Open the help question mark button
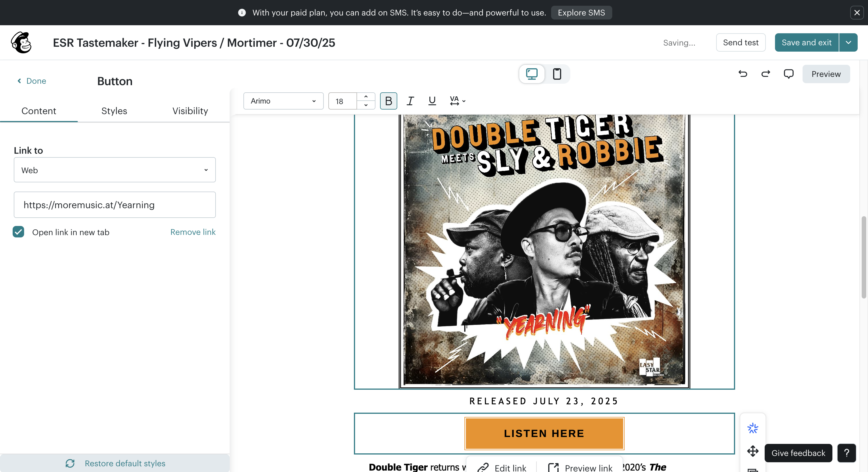868x472 pixels. click(846, 453)
